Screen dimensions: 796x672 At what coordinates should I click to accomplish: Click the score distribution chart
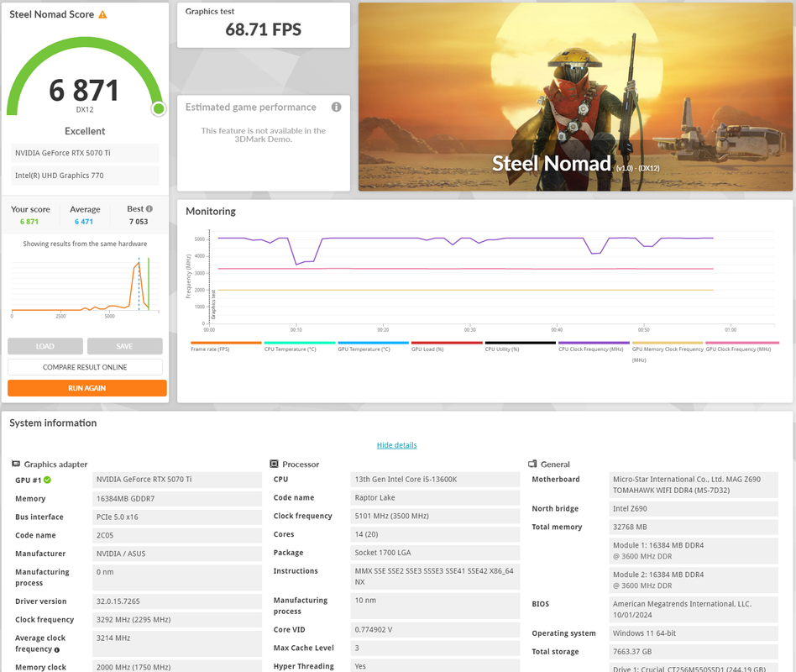(85, 287)
